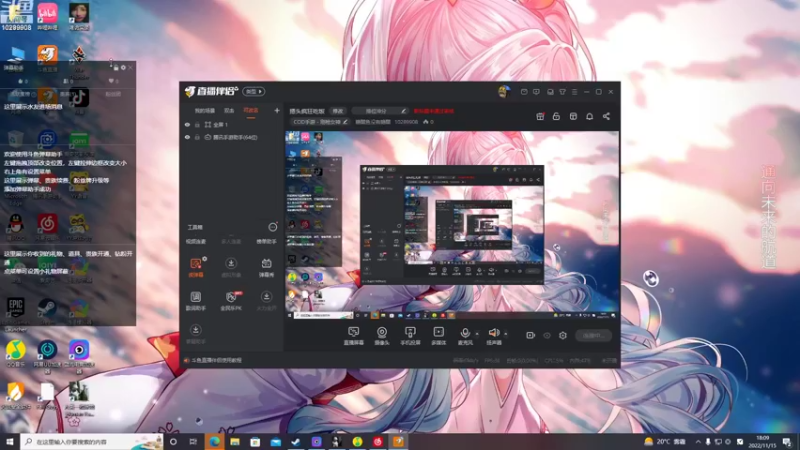The height and width of the screenshot is (450, 800).
Task: Open 手机投屏 phone screen casting
Action: (x=410, y=336)
